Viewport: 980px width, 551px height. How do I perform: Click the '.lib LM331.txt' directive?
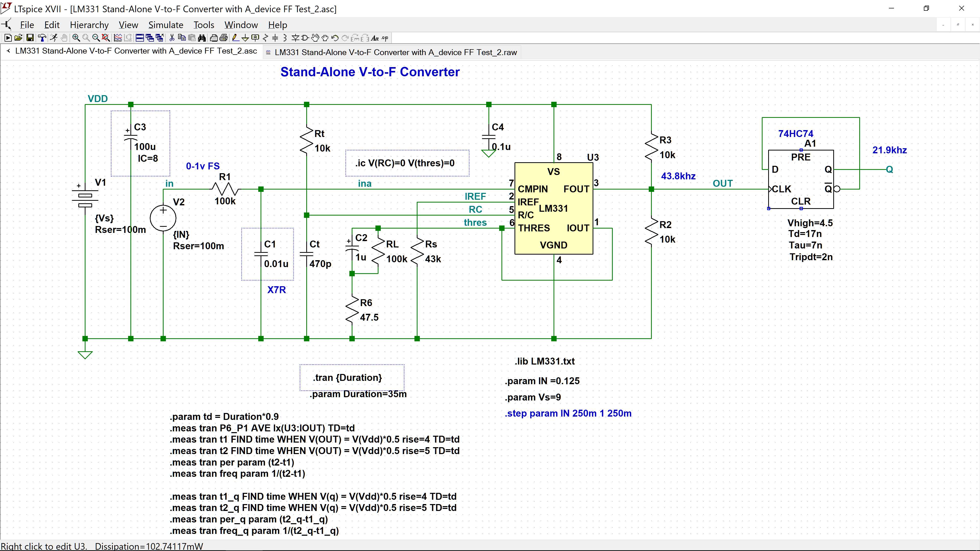[545, 361]
